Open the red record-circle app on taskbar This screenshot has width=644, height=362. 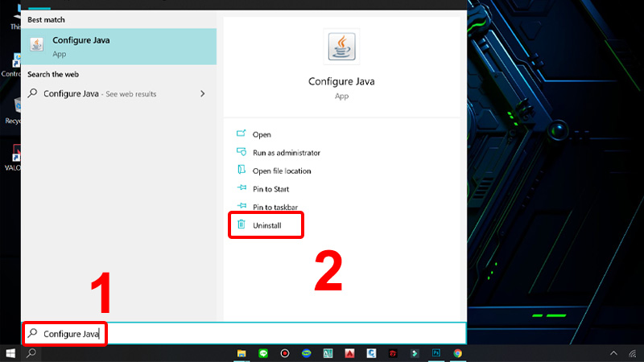pyautogui.click(x=285, y=353)
